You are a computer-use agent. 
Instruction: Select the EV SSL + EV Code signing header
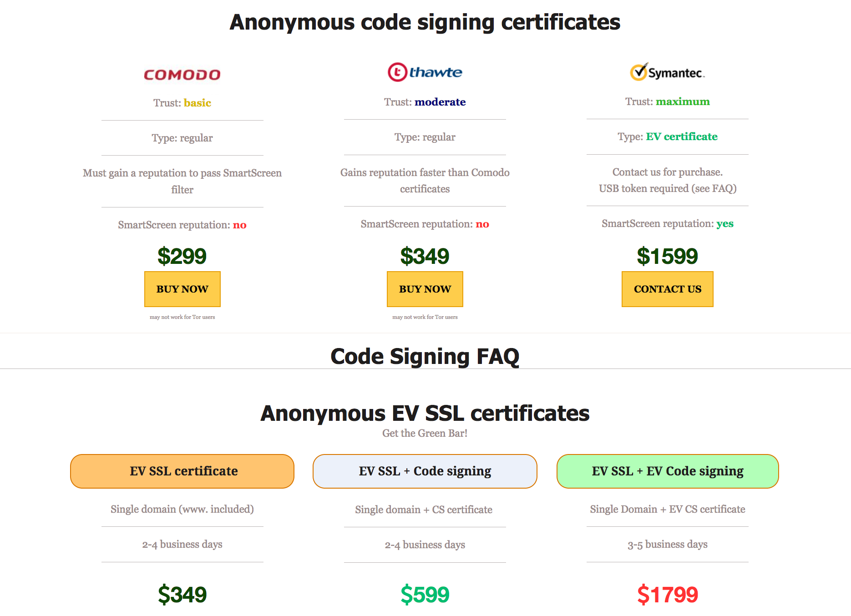[x=667, y=471]
